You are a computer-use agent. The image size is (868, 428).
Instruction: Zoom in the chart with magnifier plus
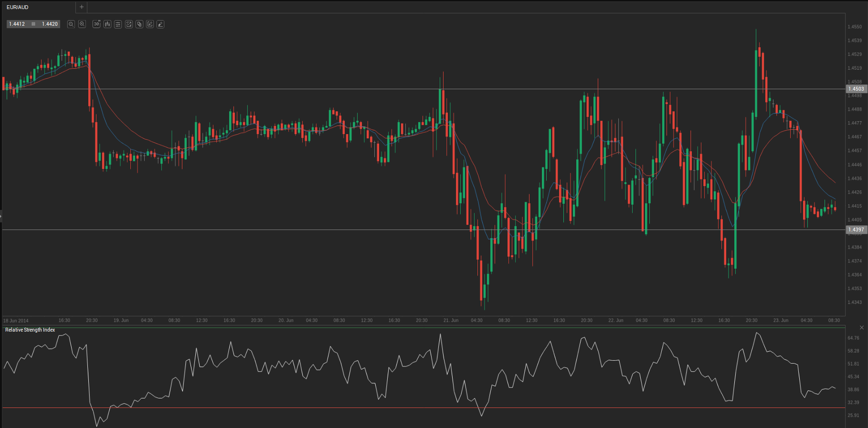82,24
